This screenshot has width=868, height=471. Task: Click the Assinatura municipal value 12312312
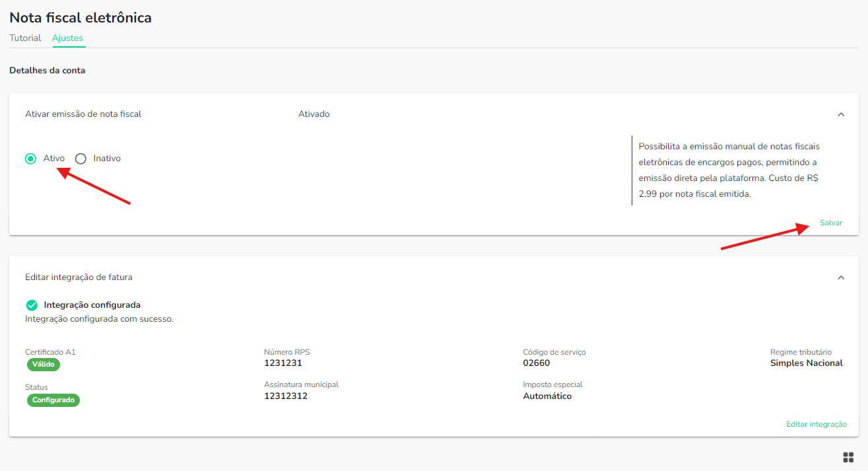tap(285, 396)
